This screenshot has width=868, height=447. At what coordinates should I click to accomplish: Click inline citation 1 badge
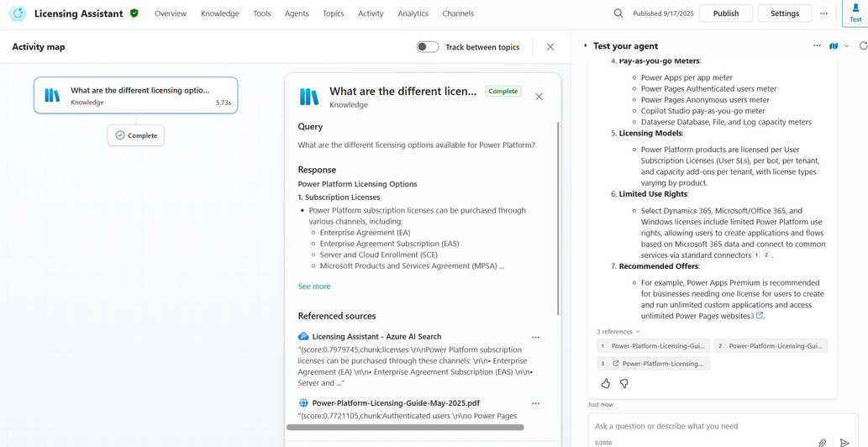tap(756, 255)
